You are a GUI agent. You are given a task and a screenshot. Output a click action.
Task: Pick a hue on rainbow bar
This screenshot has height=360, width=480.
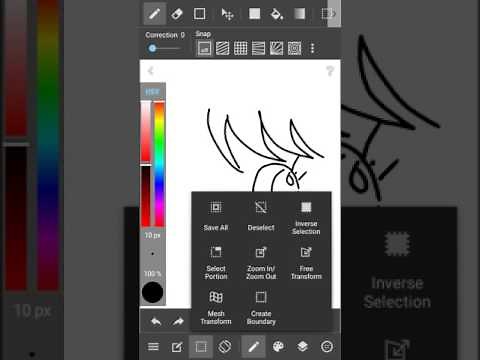[x=159, y=164]
